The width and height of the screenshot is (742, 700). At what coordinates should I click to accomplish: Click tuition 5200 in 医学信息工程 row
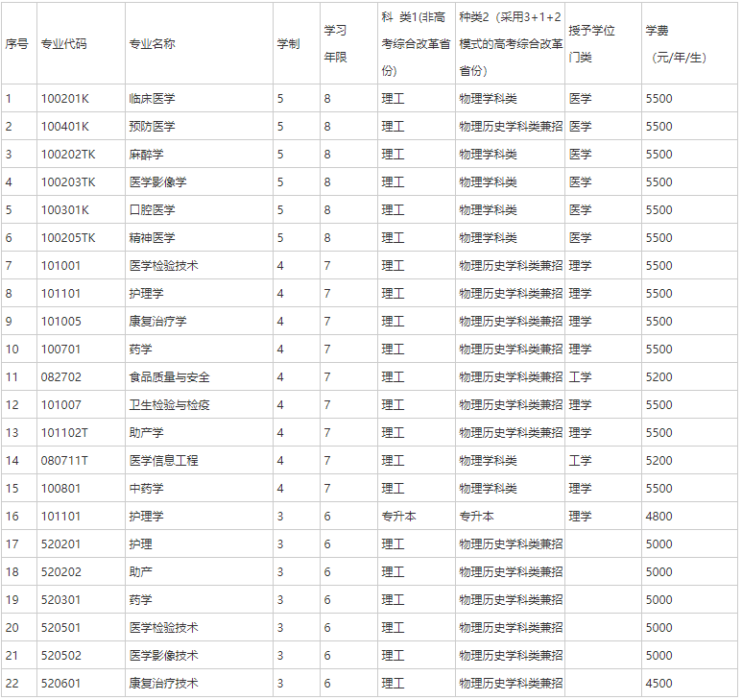(x=658, y=461)
